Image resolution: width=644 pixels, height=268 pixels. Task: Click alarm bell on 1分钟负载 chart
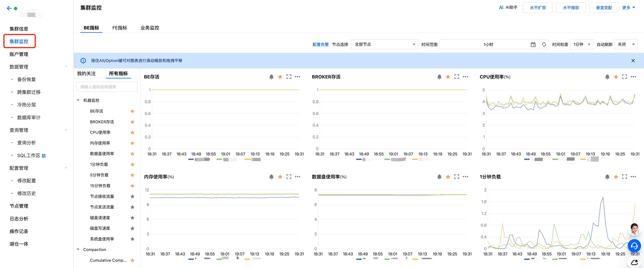(x=607, y=177)
